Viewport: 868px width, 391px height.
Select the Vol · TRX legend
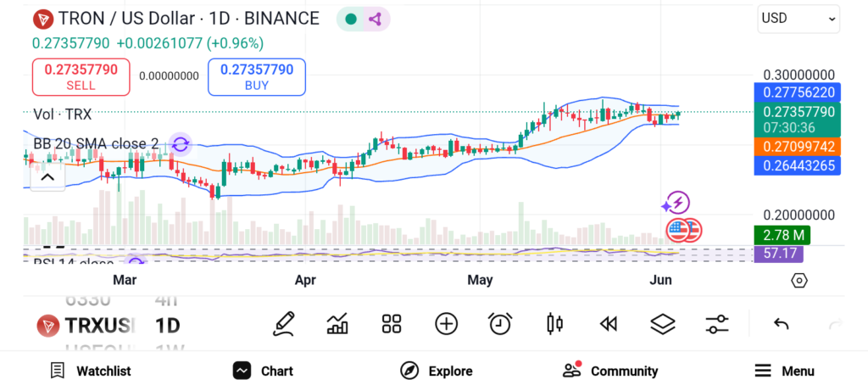(63, 115)
